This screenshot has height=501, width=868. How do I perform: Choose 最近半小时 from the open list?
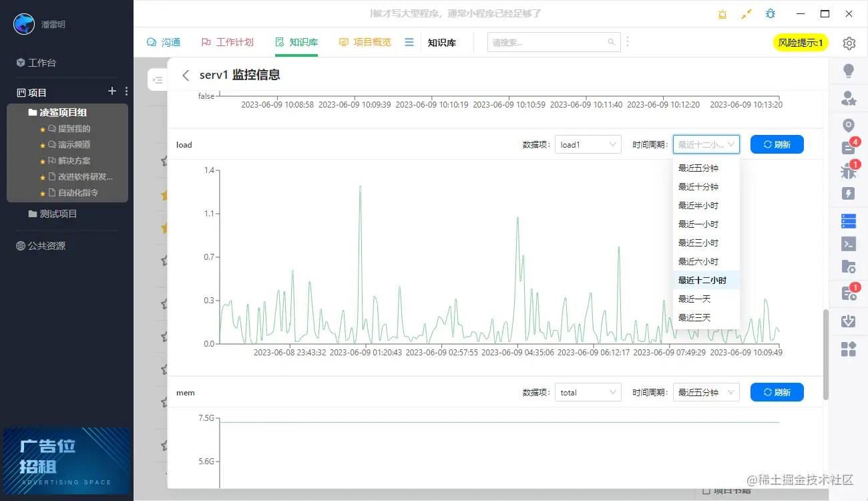click(x=706, y=205)
